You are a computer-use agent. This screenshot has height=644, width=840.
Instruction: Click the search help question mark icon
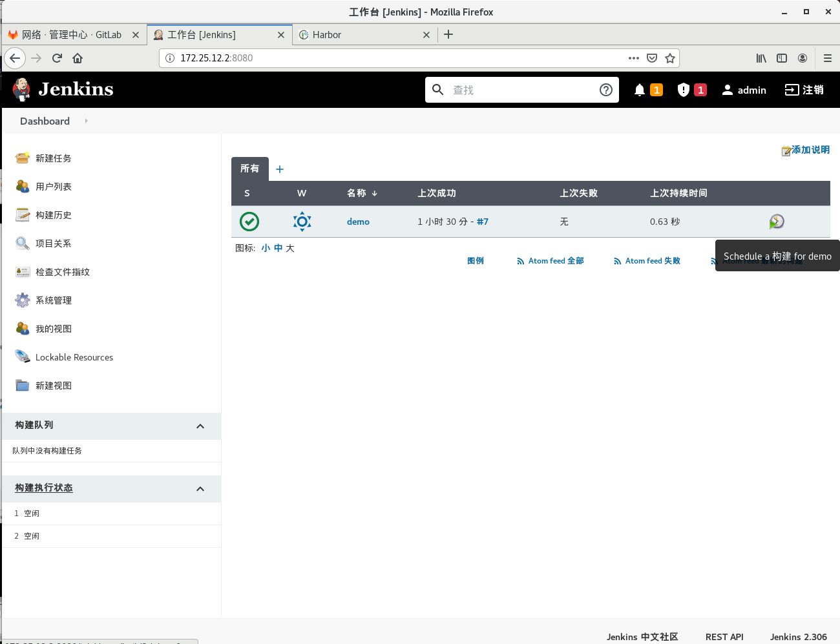(606, 90)
